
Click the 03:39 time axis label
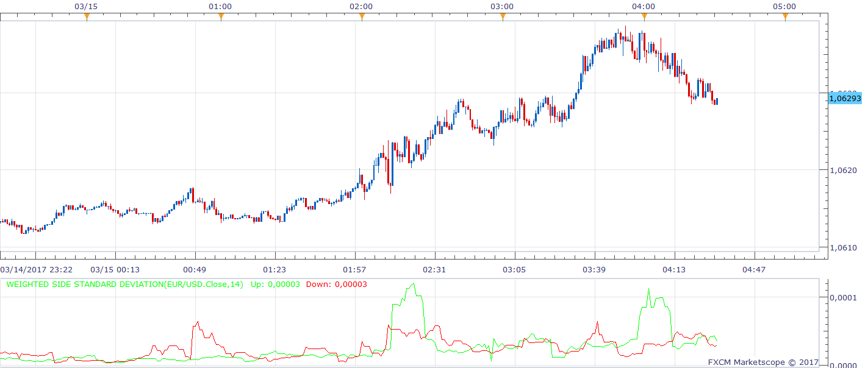click(x=594, y=269)
